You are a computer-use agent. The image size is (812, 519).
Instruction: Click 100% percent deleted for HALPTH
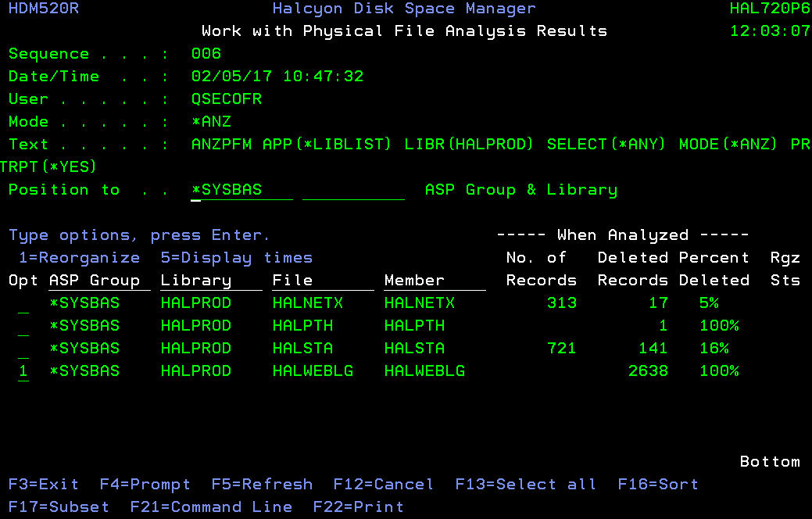(719, 326)
